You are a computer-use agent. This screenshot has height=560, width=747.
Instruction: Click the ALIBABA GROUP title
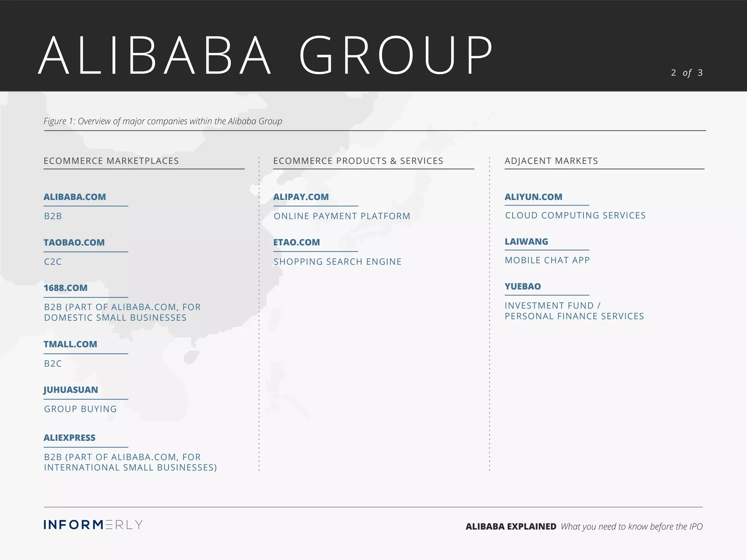point(266,56)
